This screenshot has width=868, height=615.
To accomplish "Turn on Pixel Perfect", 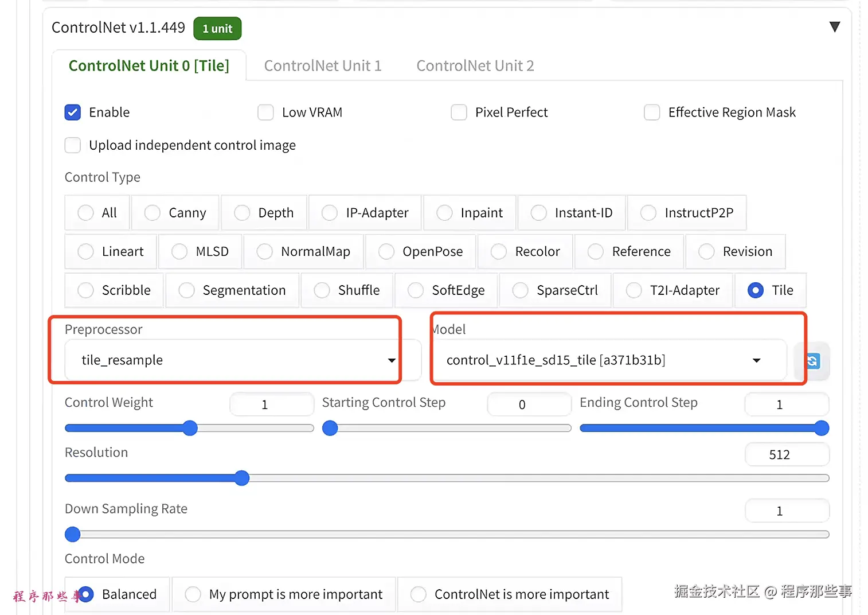I will pos(459,112).
